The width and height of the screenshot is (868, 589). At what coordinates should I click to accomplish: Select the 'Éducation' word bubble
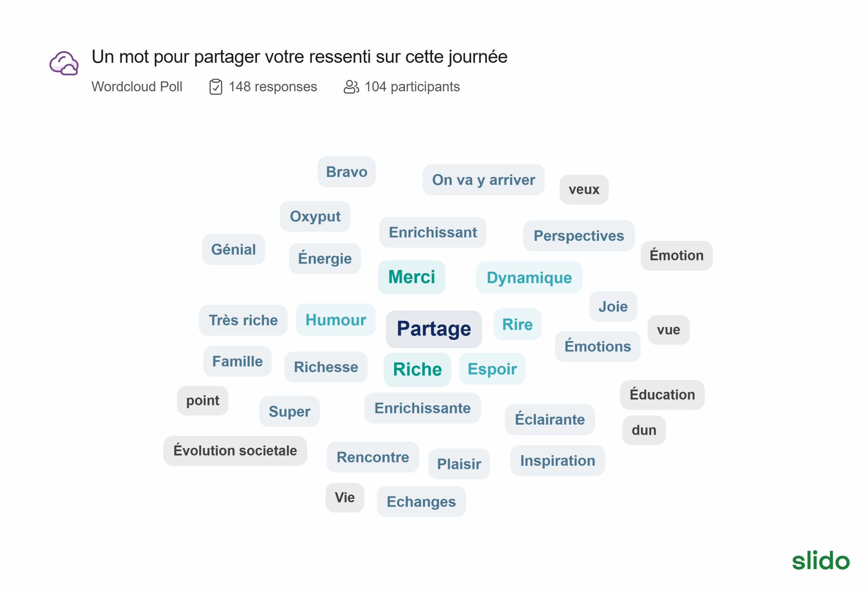point(662,394)
